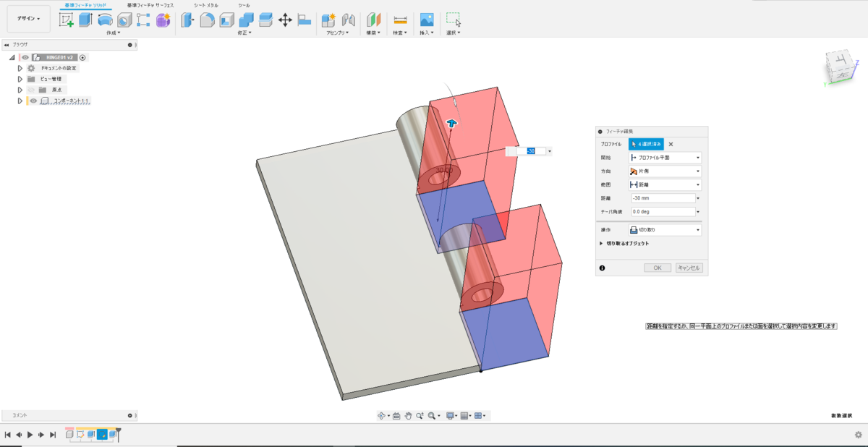Image resolution: width=868 pixels, height=447 pixels.
Task: Jump to timeline start button
Action: point(7,435)
